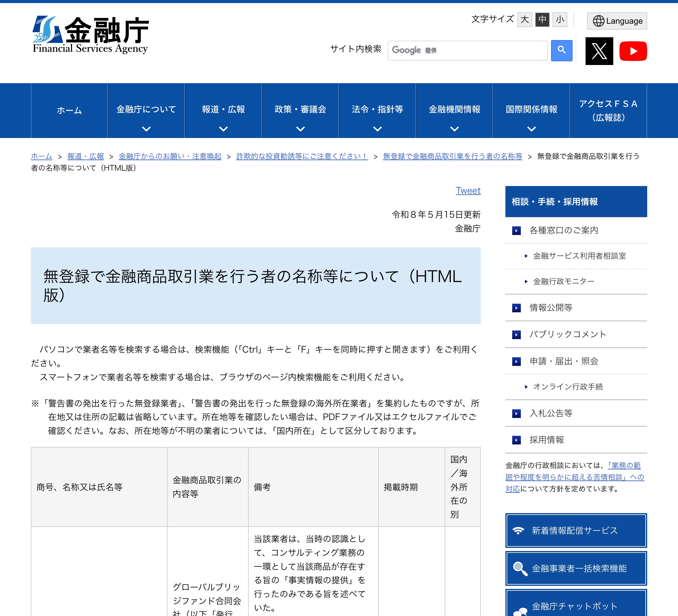Set text size to 中 (medium)
Image resolution: width=678 pixels, height=616 pixels.
(x=542, y=19)
